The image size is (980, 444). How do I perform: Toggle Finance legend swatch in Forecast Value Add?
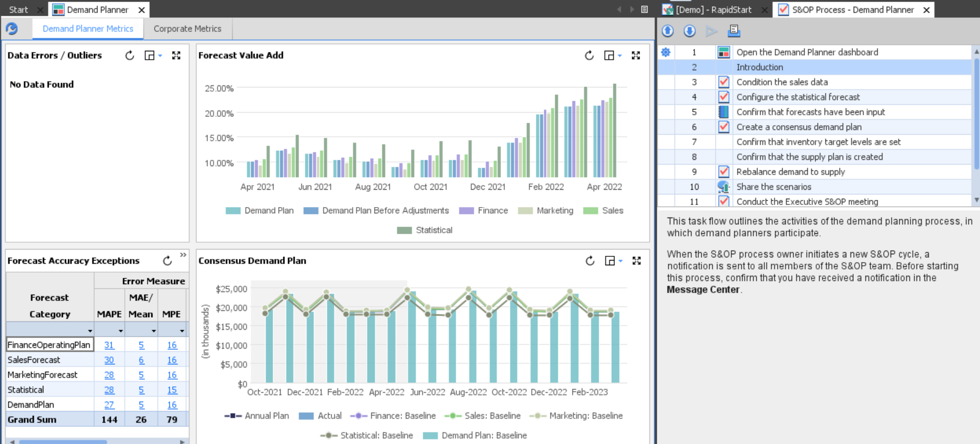[467, 211]
